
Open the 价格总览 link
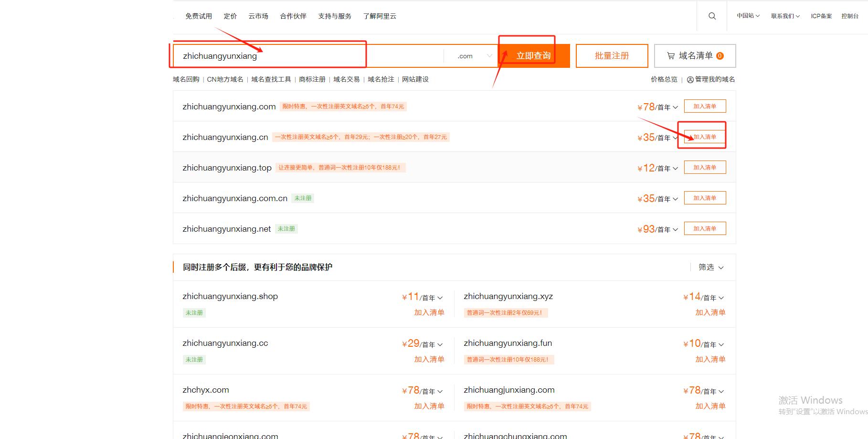click(664, 79)
